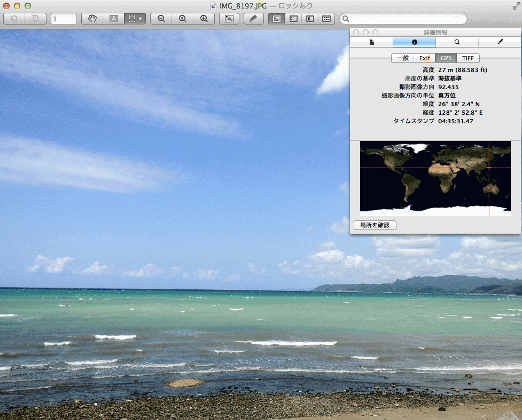Click the scale to fit button
The width and height of the screenshot is (522, 420).
coord(229,19)
